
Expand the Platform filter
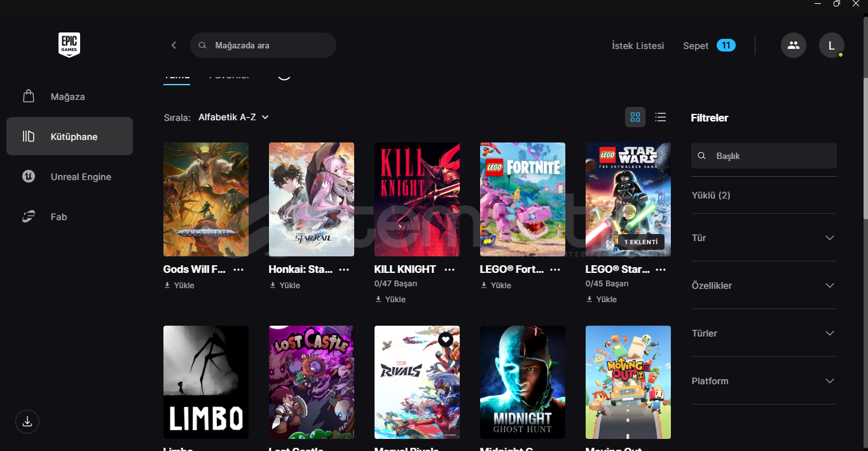pos(764,381)
